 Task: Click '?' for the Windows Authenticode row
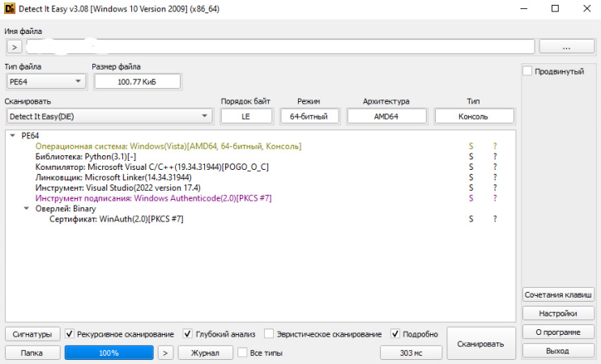495,198
